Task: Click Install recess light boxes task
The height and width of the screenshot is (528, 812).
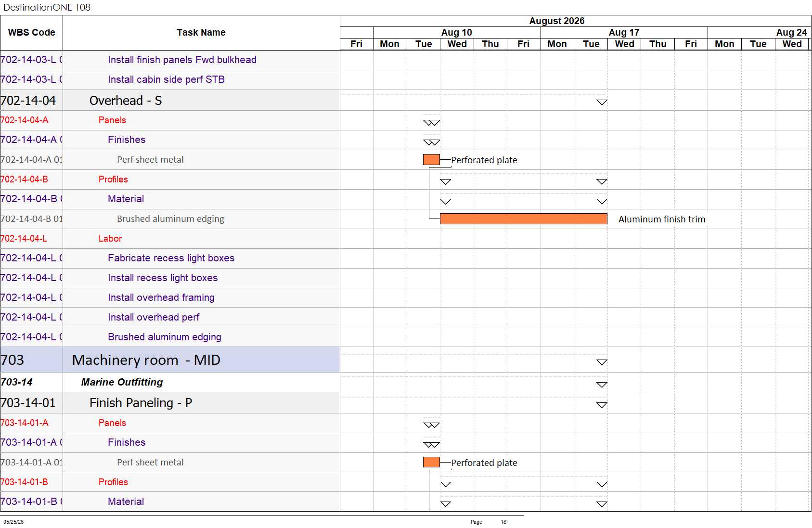Action: tap(163, 278)
